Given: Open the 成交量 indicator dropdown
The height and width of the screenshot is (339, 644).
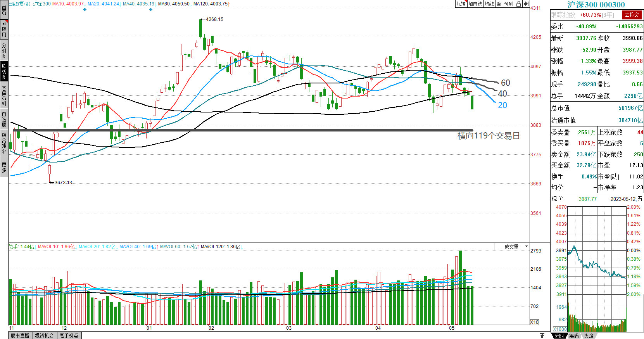Looking at the screenshot, I should (512, 247).
